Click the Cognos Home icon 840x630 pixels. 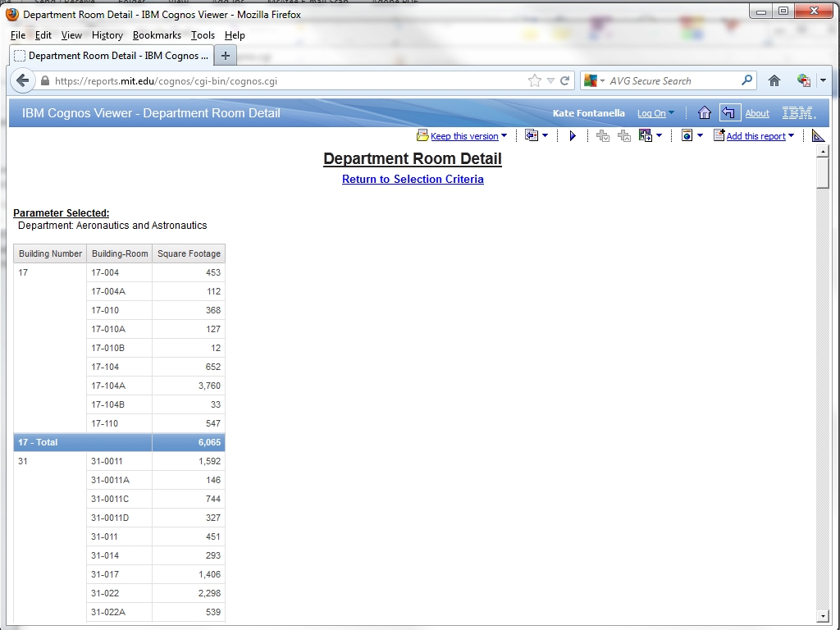(x=704, y=113)
